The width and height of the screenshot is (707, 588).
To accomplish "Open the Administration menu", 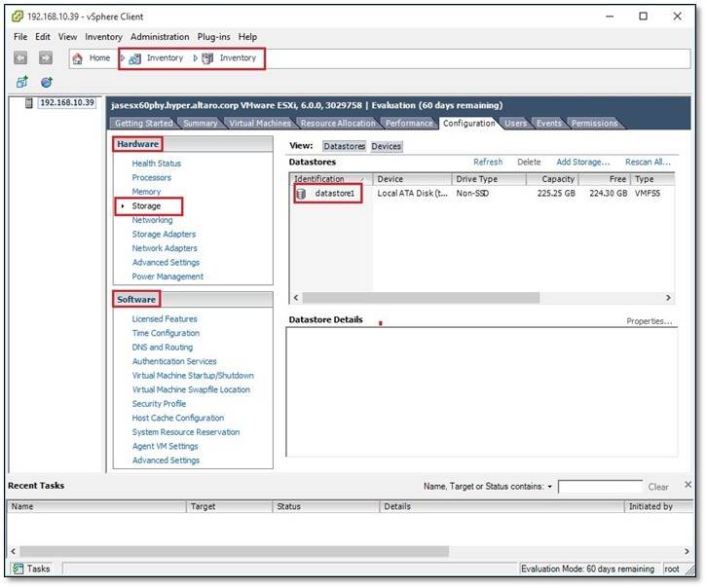I will coord(160,37).
